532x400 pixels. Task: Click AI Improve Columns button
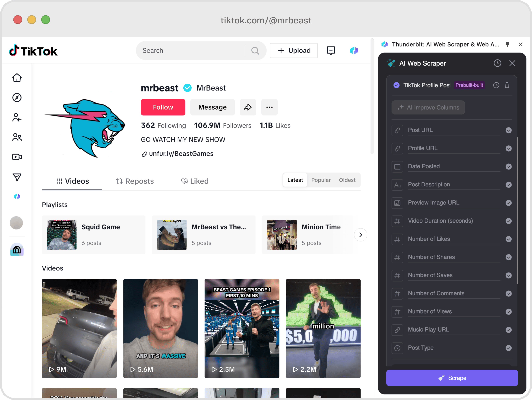tap(428, 107)
